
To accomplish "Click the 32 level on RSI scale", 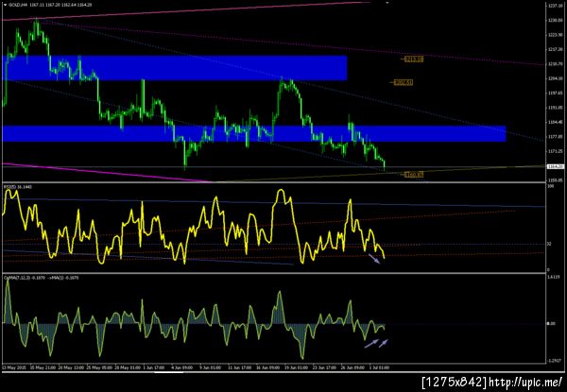I will pos(549,244).
